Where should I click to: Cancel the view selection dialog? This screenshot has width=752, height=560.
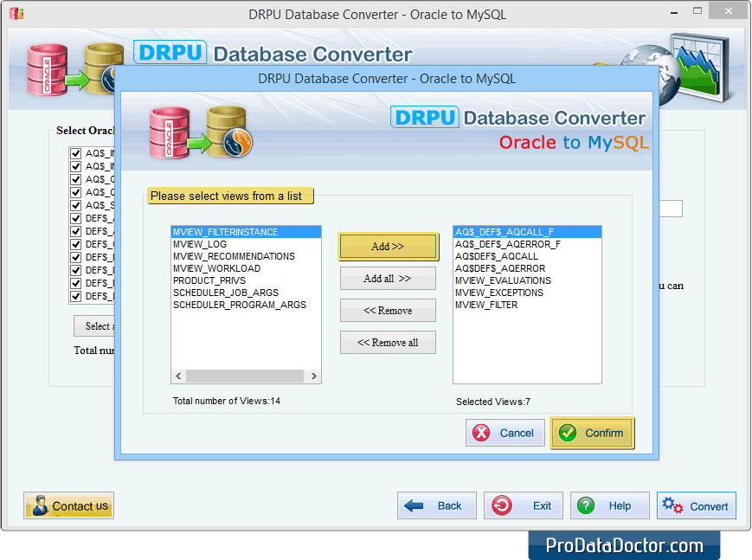click(x=505, y=433)
